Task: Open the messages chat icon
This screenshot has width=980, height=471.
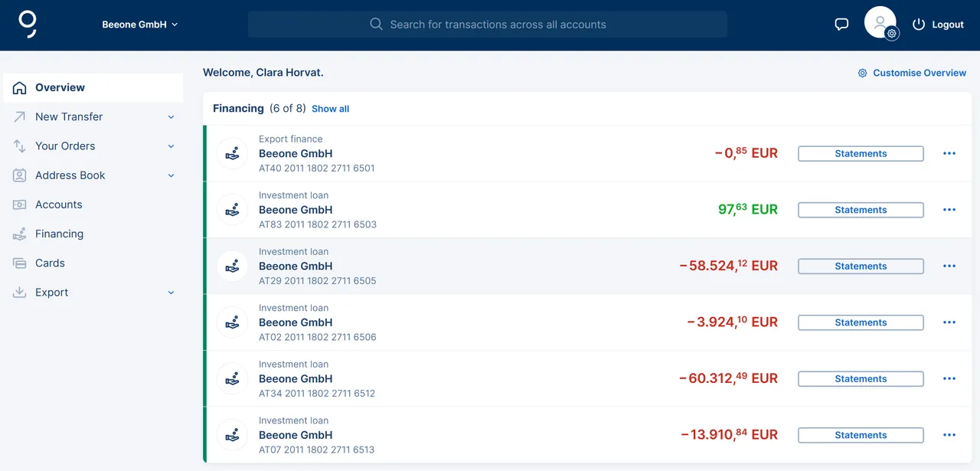Action: (x=841, y=25)
